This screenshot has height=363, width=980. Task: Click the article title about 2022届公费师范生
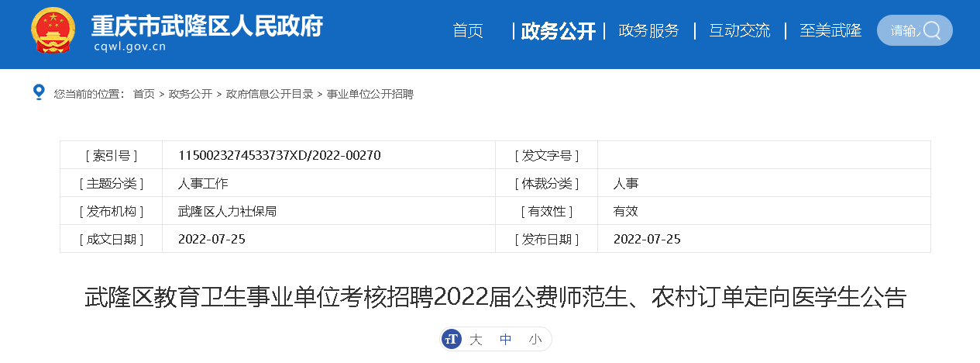tap(495, 298)
